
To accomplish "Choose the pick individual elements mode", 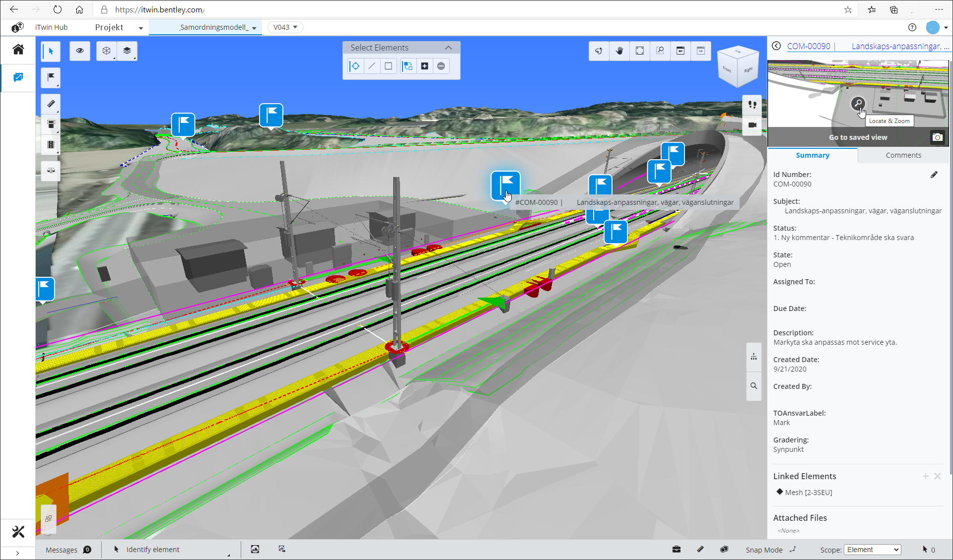I will [x=355, y=66].
